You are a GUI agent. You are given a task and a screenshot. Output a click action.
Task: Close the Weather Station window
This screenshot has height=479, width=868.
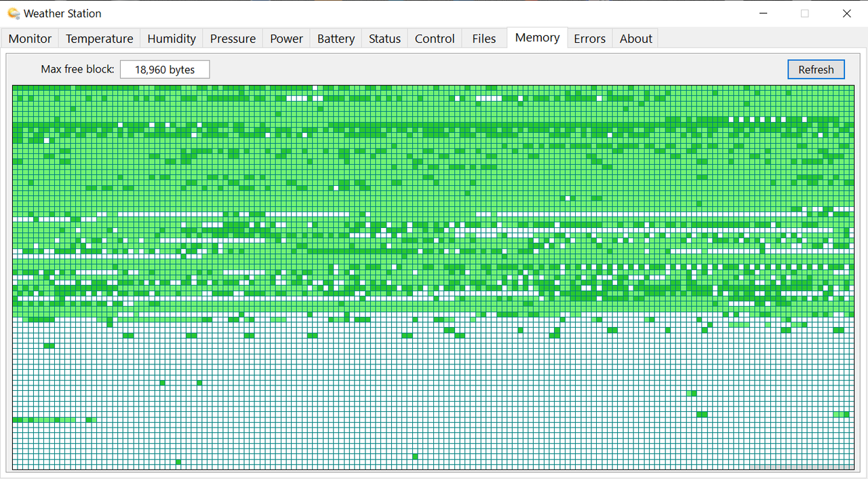[846, 13]
